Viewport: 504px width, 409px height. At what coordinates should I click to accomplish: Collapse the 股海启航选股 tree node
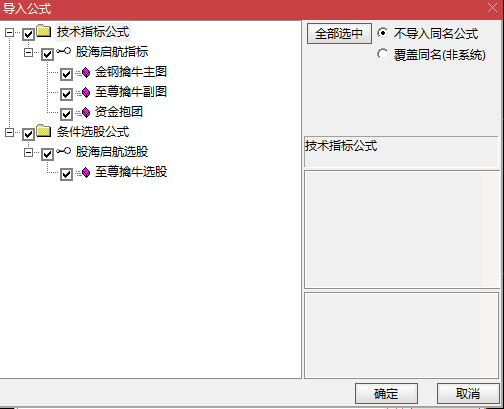click(x=28, y=153)
